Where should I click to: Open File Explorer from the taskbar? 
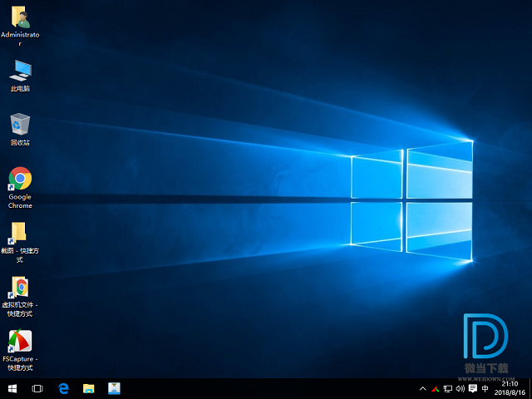tap(89, 389)
